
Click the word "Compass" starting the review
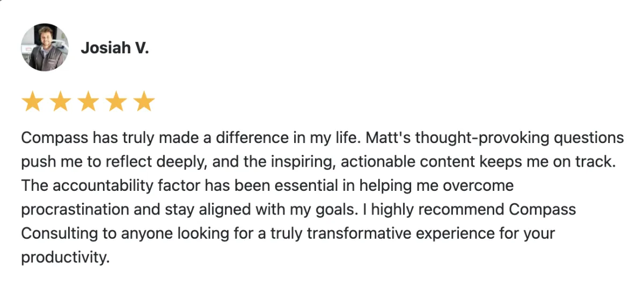tap(54, 138)
